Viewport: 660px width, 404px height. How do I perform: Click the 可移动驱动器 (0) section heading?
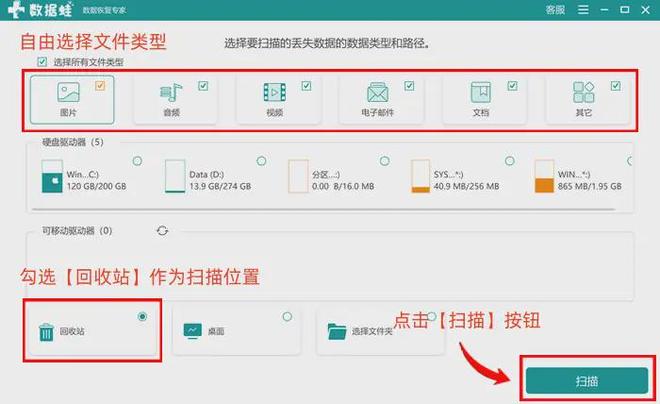click(x=77, y=231)
